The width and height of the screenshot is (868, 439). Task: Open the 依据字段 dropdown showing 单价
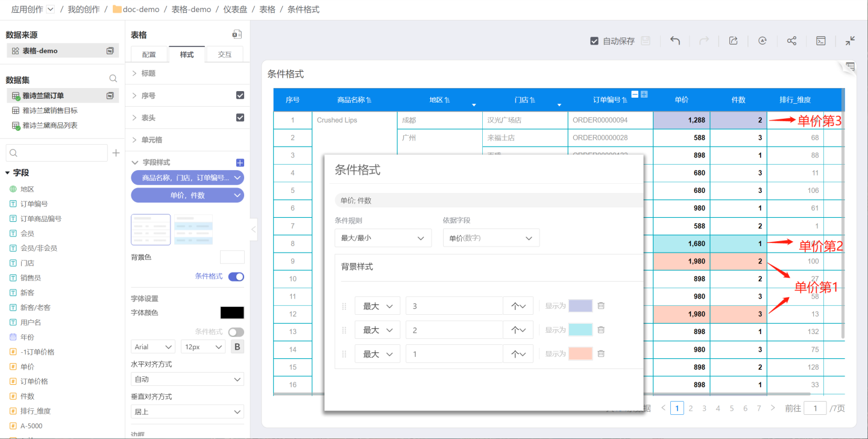coord(491,238)
